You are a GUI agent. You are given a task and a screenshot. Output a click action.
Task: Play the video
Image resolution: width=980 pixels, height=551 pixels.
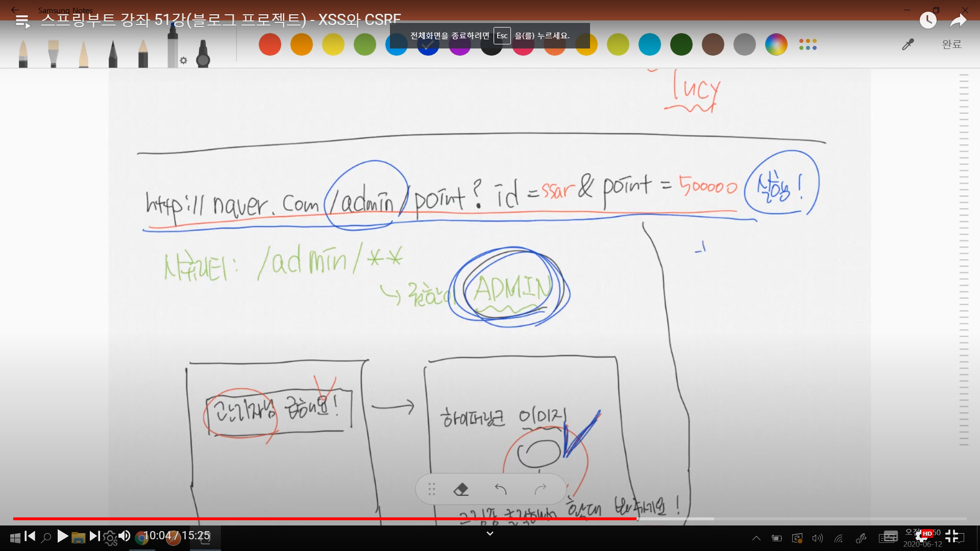click(x=62, y=536)
